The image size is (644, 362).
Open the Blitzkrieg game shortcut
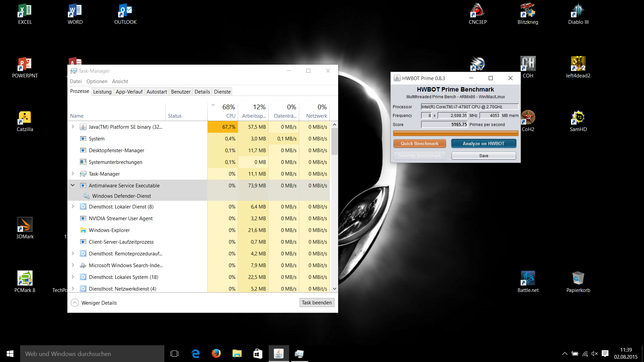pyautogui.click(x=528, y=14)
